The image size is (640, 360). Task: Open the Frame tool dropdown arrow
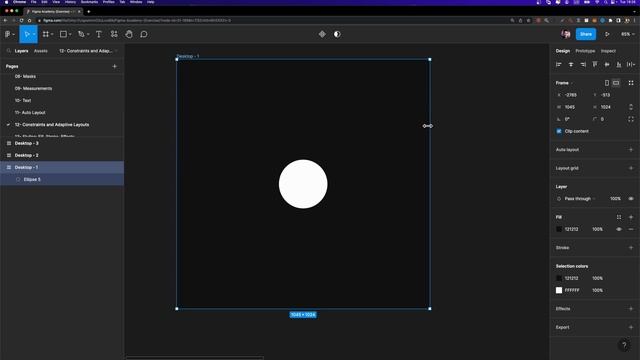[52, 35]
